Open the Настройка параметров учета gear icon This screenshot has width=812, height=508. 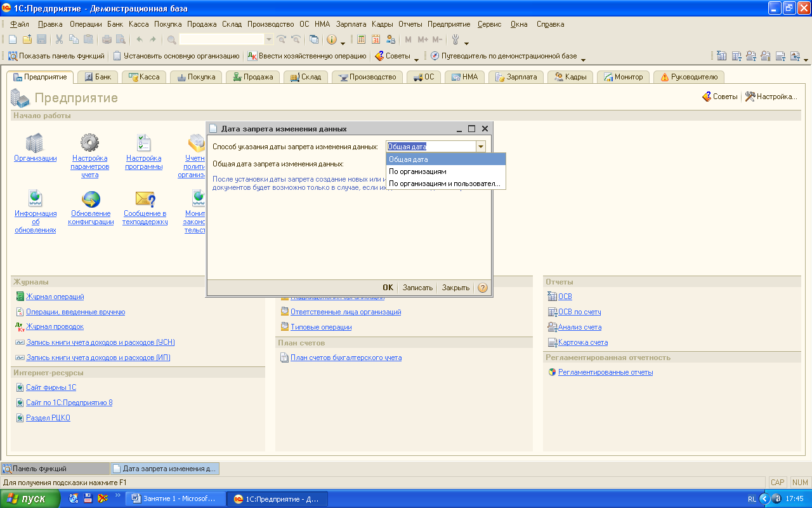89,142
